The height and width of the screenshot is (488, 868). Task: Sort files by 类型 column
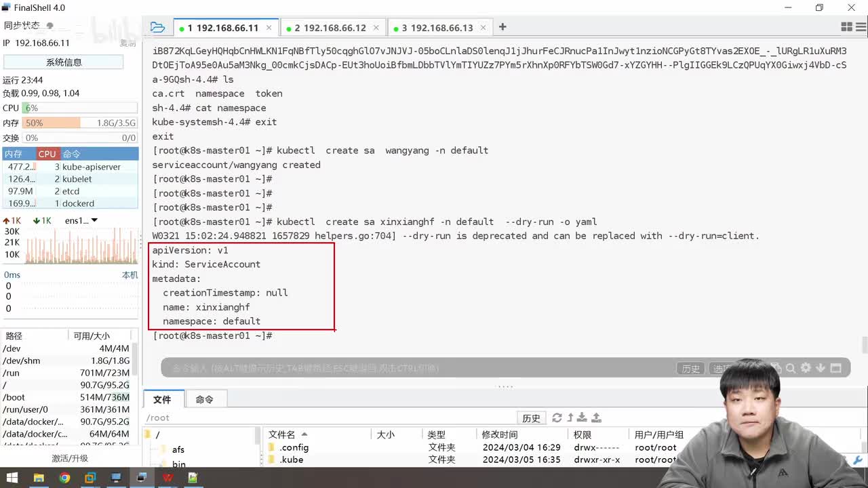pyautogui.click(x=449, y=434)
